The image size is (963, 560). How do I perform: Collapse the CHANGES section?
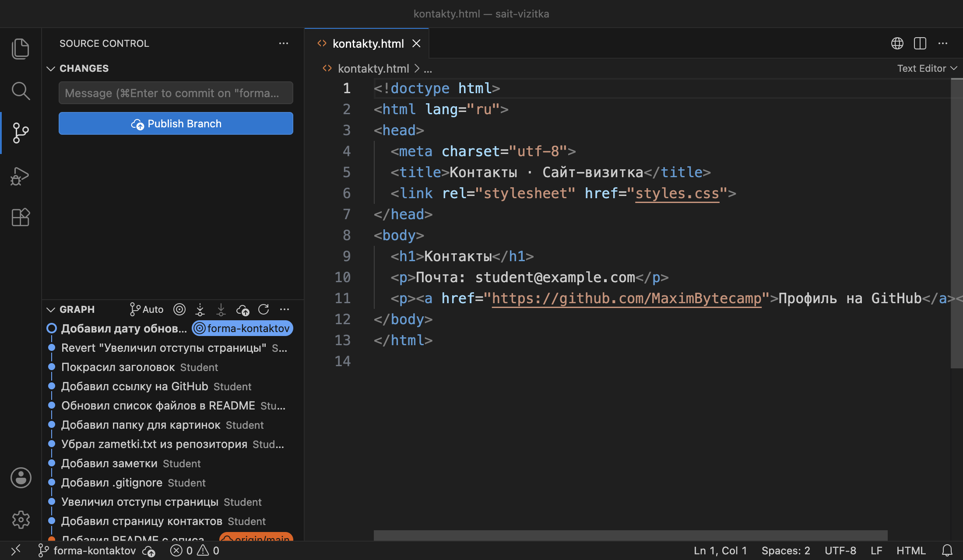click(x=51, y=68)
